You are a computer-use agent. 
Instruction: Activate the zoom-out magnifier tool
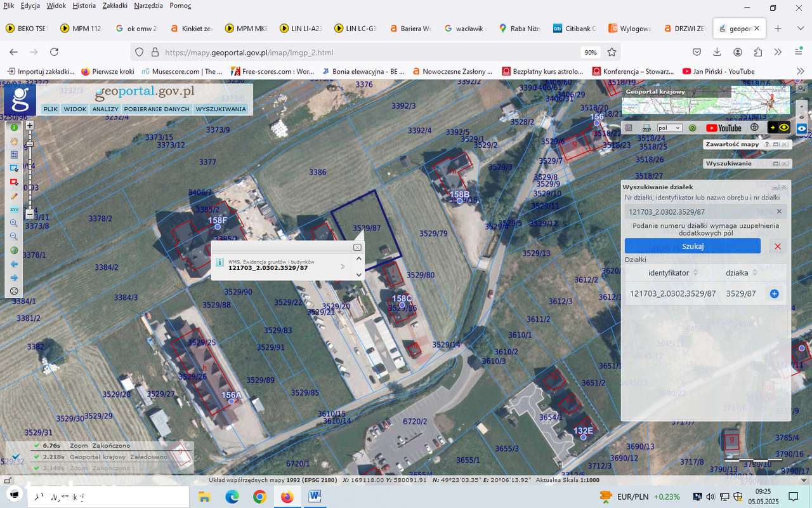click(14, 236)
